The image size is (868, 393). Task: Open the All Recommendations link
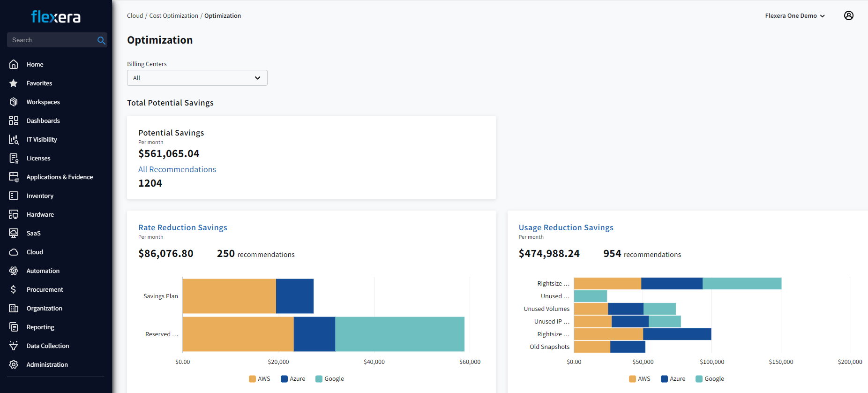click(177, 169)
